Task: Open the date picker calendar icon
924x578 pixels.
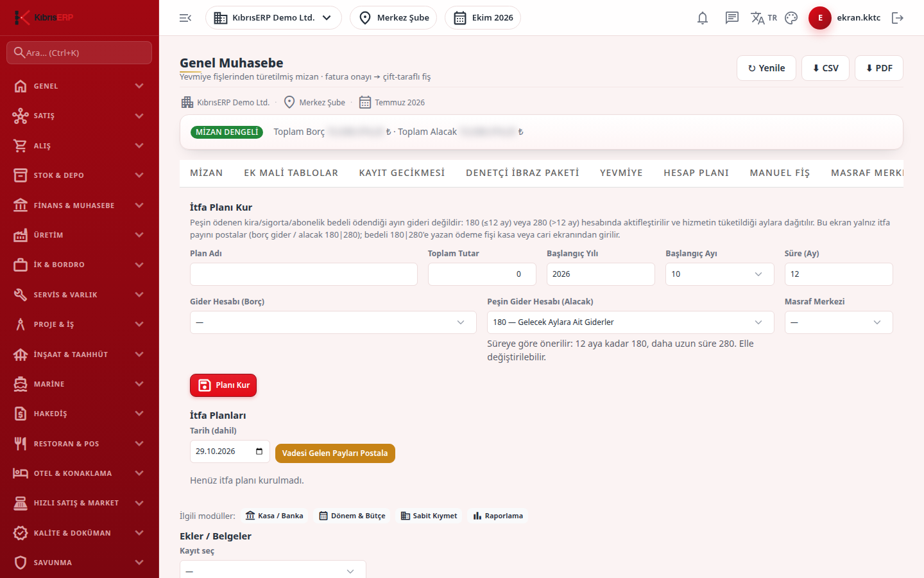Action: pos(259,451)
